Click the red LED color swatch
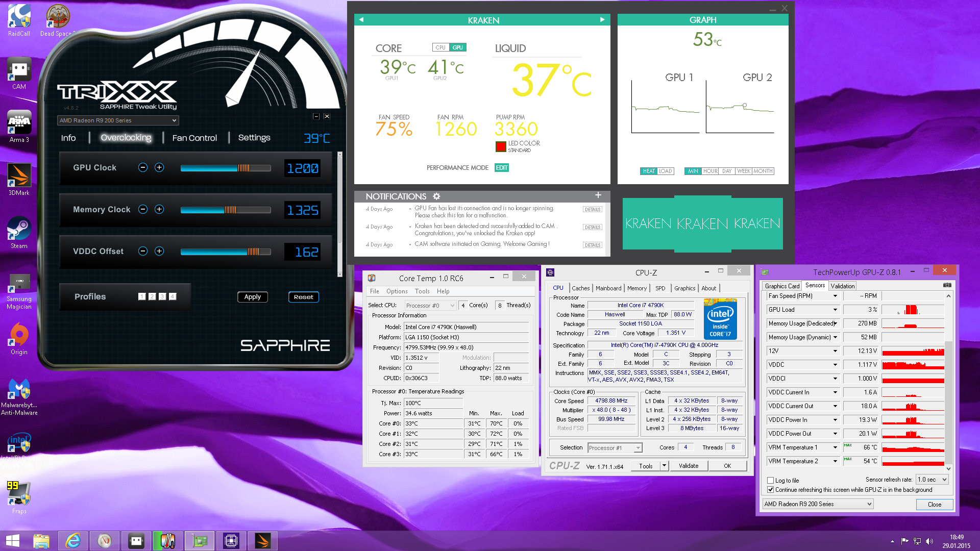Image resolution: width=980 pixels, height=551 pixels. pyautogui.click(x=501, y=146)
